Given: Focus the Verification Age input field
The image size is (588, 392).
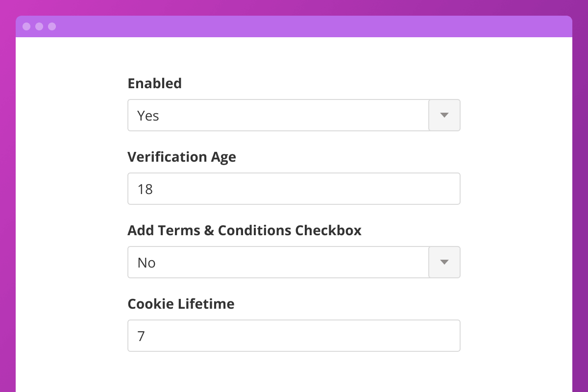Looking at the screenshot, I should [294, 189].
